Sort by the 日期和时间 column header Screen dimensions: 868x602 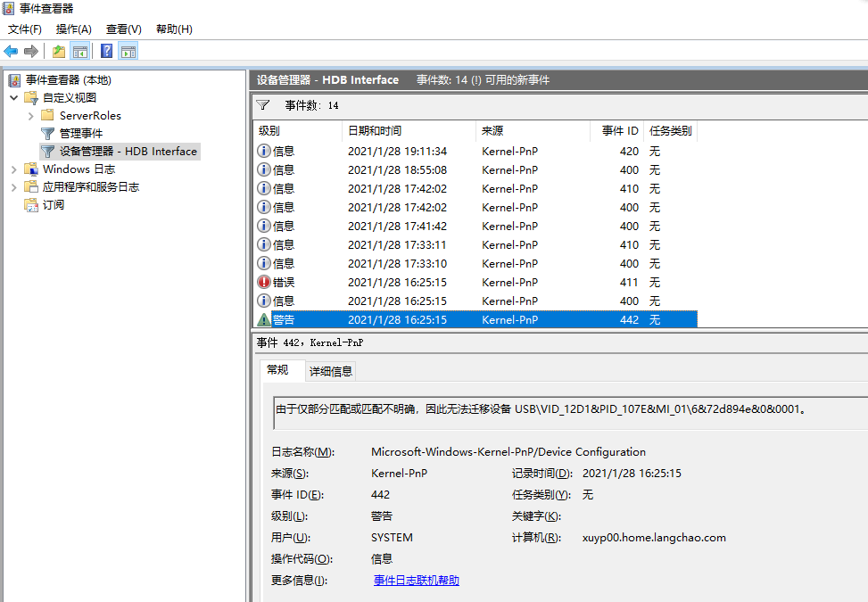point(409,131)
